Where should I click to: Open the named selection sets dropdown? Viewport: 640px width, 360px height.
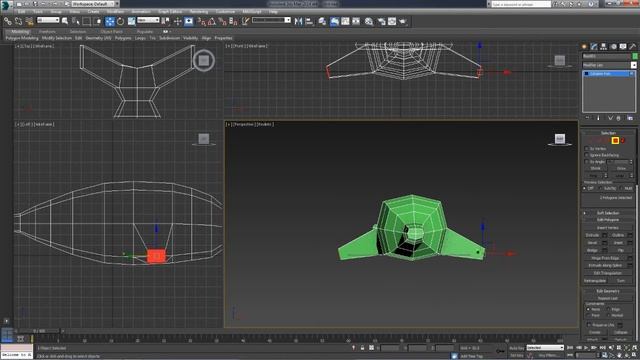[271, 20]
